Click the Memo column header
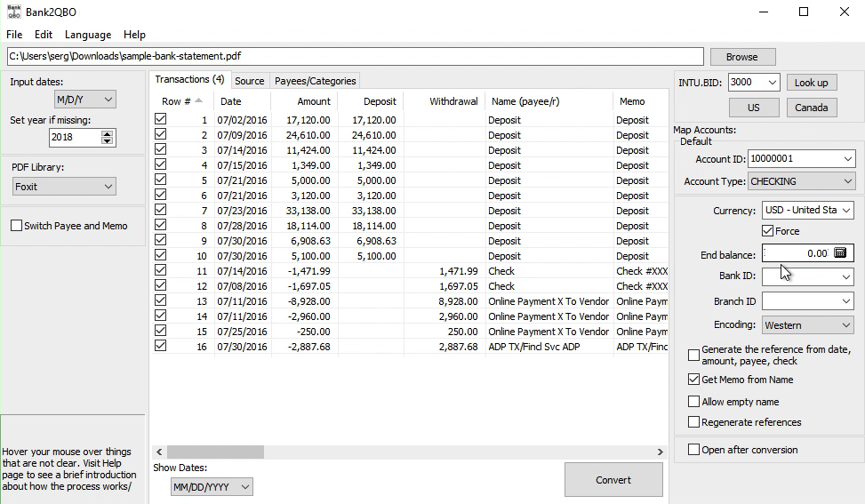Viewport: 865px width, 504px height. [640, 101]
